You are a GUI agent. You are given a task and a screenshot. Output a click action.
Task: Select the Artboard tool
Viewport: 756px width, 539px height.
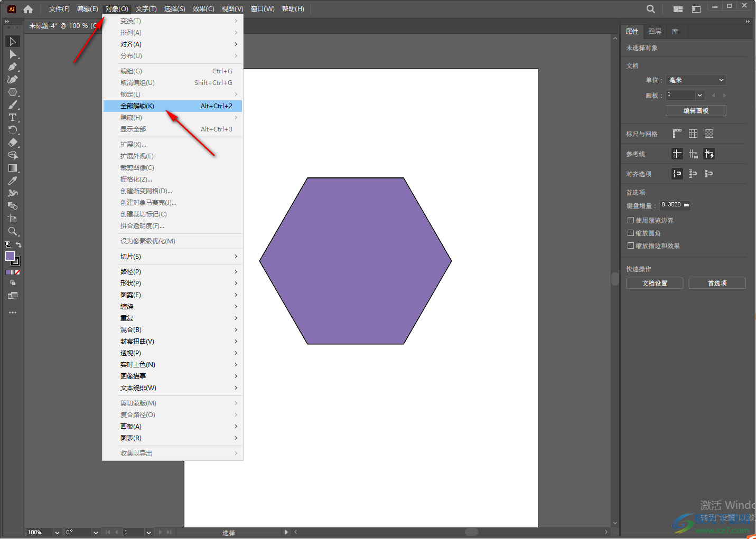pos(13,219)
